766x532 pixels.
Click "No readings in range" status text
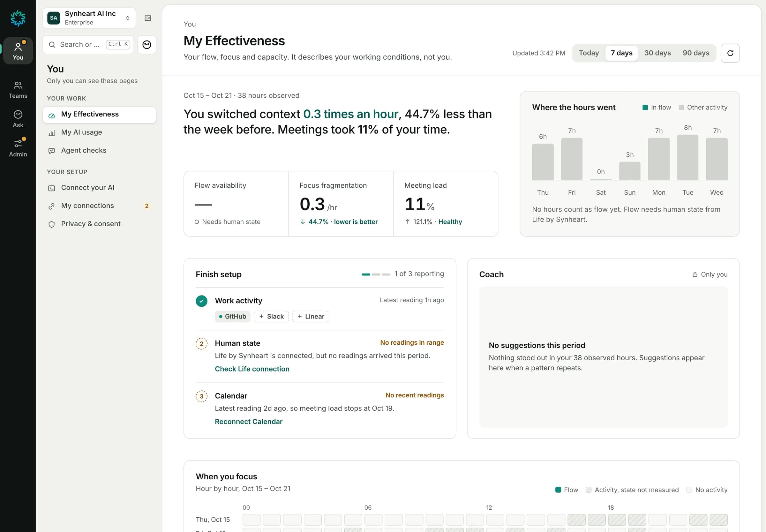pyautogui.click(x=412, y=343)
